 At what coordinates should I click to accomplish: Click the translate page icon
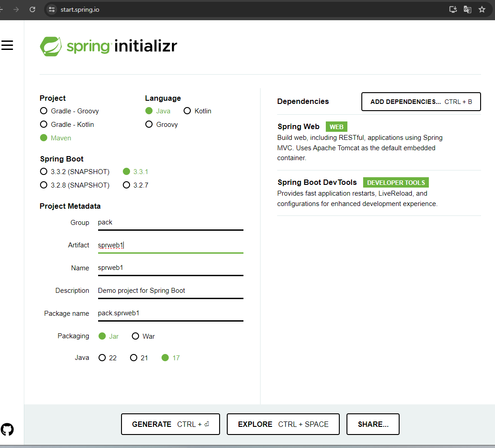click(x=467, y=9)
